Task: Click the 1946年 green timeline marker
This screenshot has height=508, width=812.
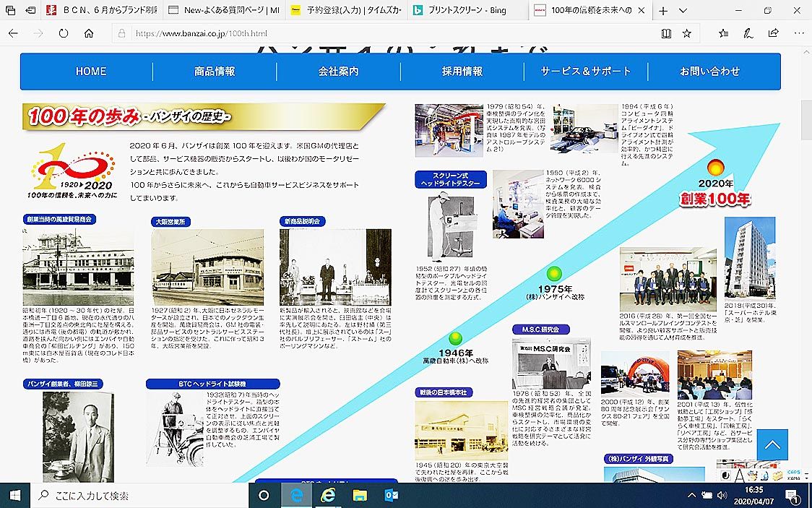Action: [x=455, y=339]
